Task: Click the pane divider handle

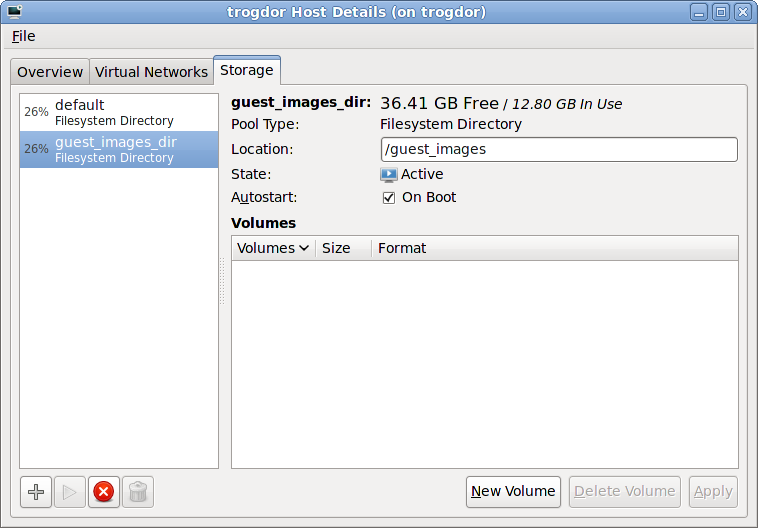Action: pos(223,282)
